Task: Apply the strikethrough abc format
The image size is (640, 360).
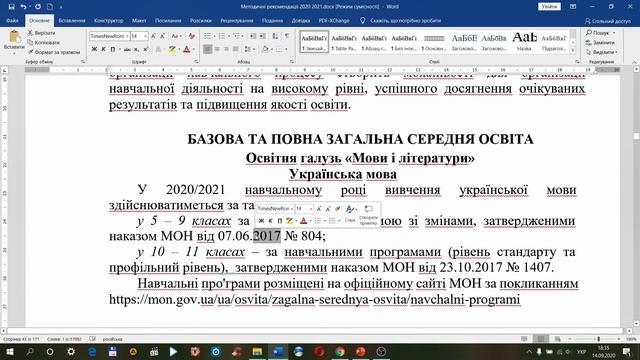Action: pyautogui.click(x=127, y=49)
